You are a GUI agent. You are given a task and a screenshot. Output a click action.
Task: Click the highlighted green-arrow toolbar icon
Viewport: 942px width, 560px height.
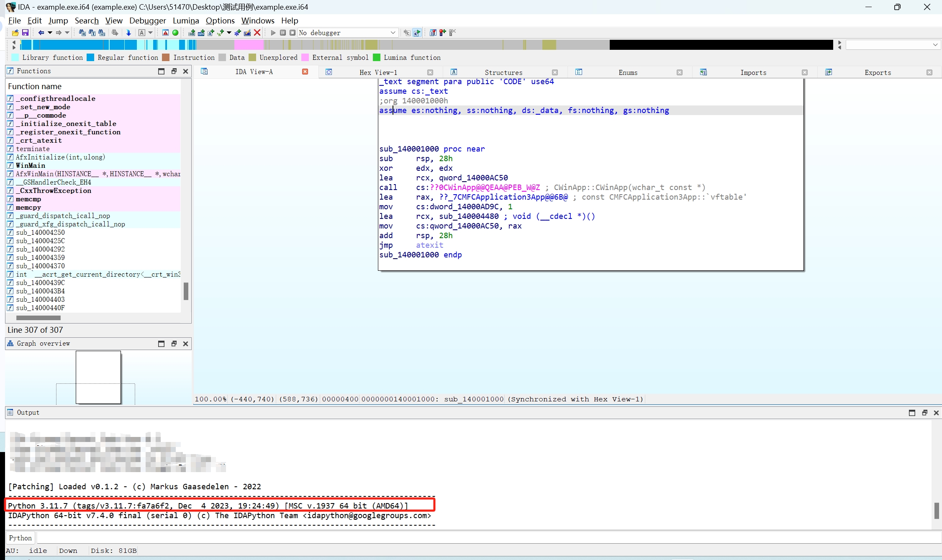[x=417, y=33]
